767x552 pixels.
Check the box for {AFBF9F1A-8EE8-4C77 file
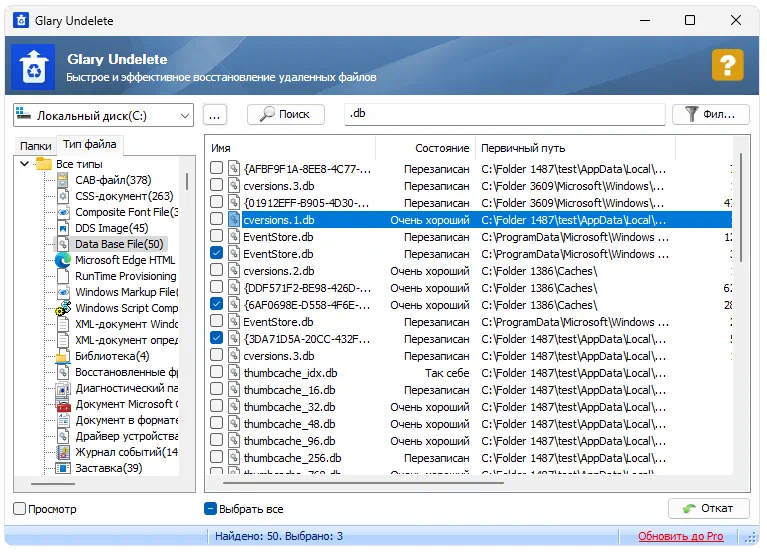coord(216,168)
